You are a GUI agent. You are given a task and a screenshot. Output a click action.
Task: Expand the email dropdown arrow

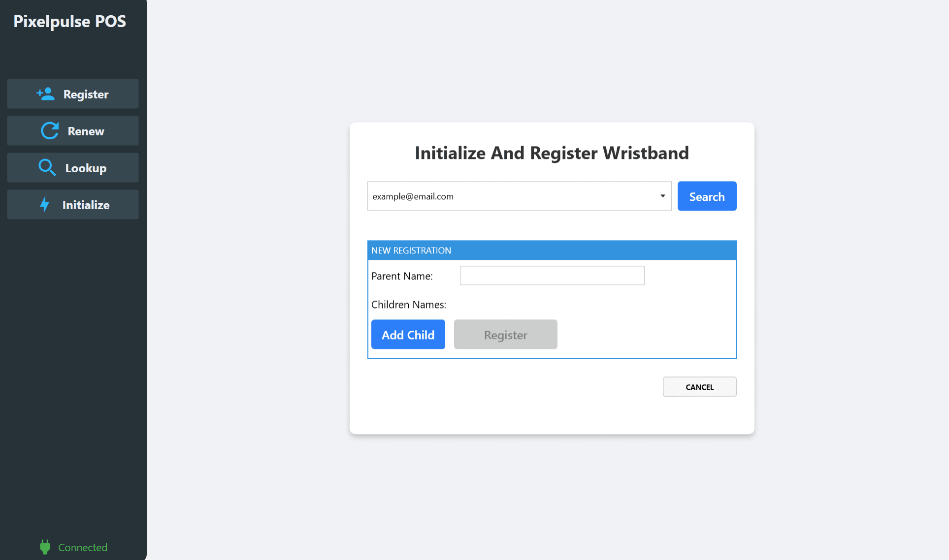662,196
